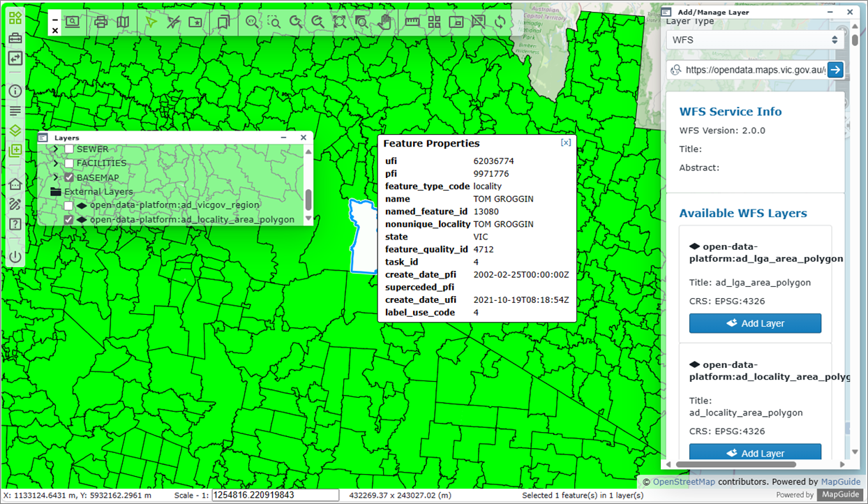Add the ad_lga_area_polygon layer
The image size is (868, 504).
click(755, 323)
